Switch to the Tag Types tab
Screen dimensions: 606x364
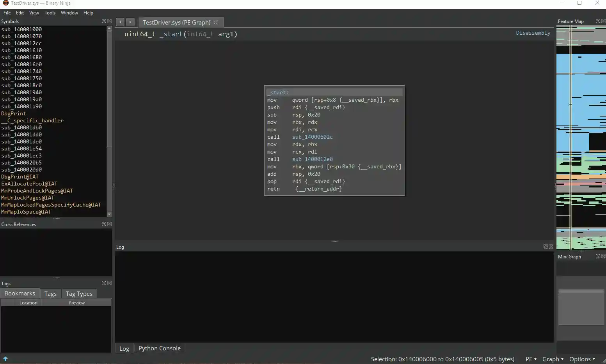pyautogui.click(x=79, y=293)
